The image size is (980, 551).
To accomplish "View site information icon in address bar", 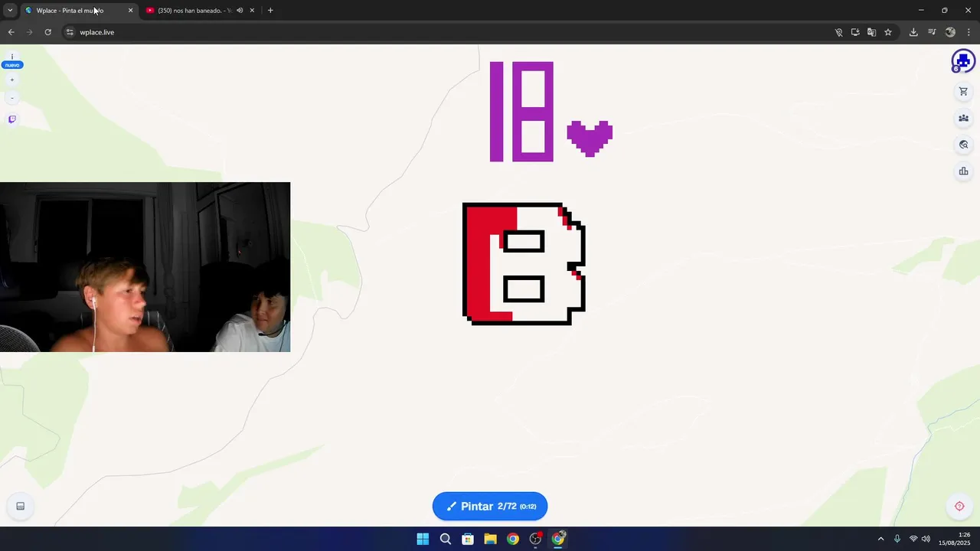I will point(70,32).
